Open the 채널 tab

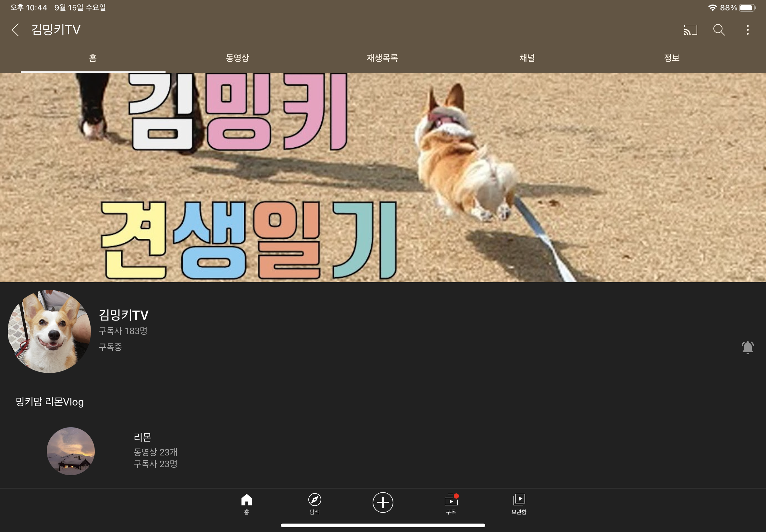point(527,58)
